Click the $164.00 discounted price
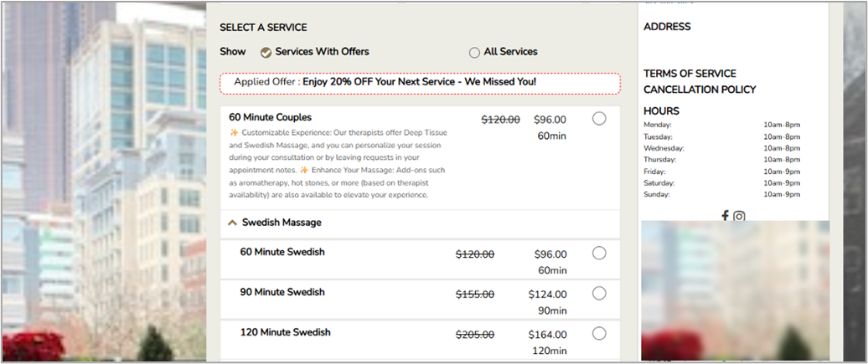The width and height of the screenshot is (868, 364). [x=547, y=335]
